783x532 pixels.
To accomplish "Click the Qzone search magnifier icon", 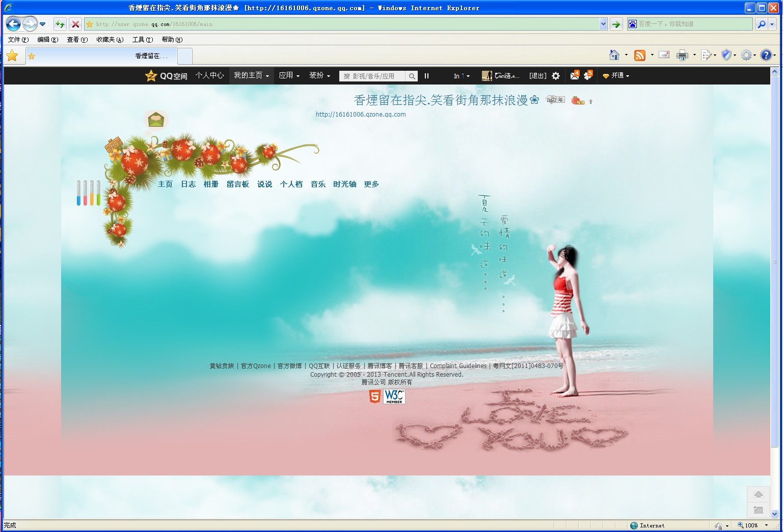I will (412, 76).
